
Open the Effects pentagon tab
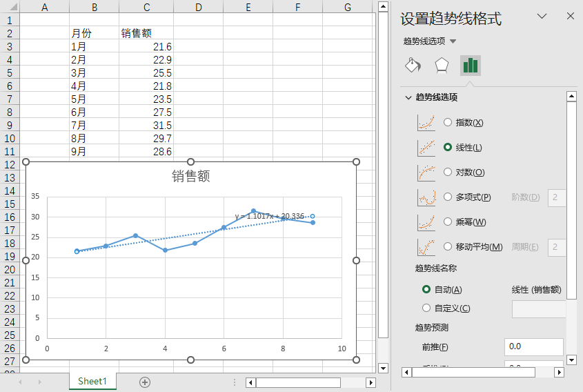[442, 66]
